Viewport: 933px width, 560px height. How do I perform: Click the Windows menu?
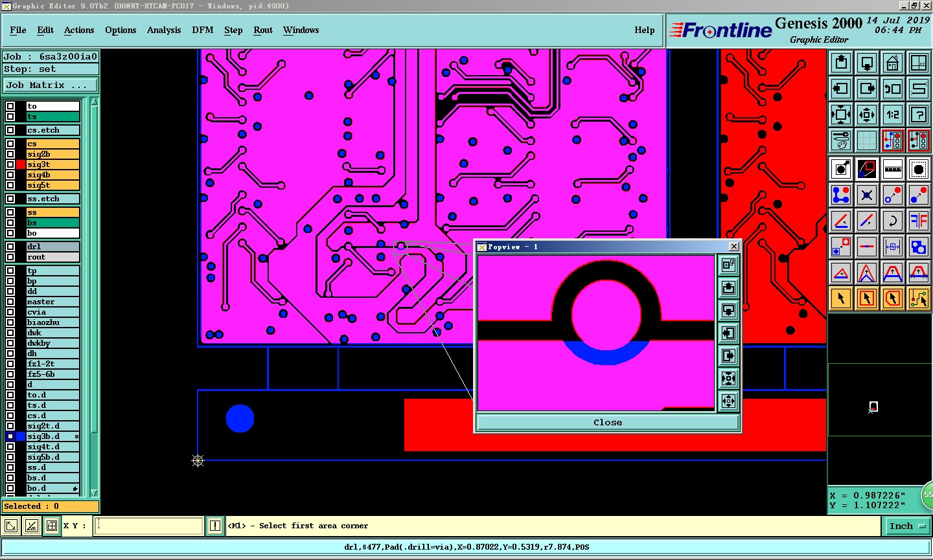301,30
